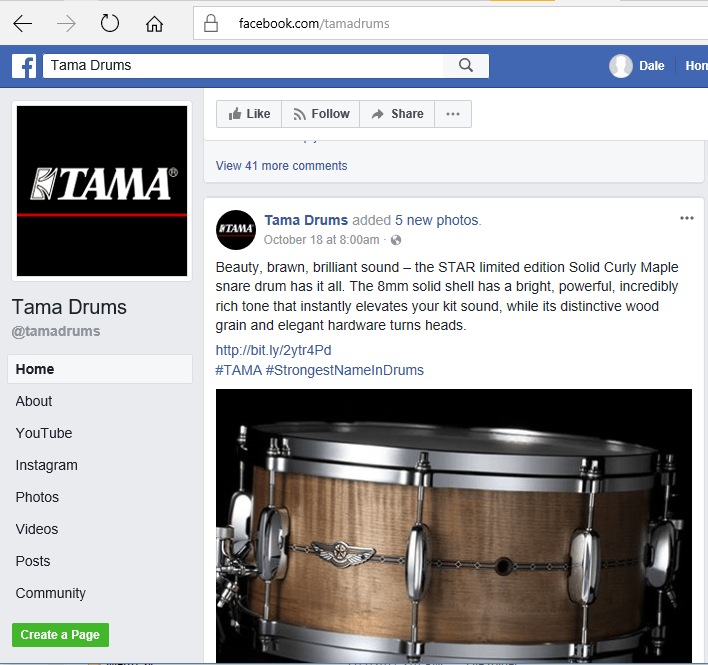Screen dimensions: 708x665
Task: Open the Posts section
Action: (33, 562)
